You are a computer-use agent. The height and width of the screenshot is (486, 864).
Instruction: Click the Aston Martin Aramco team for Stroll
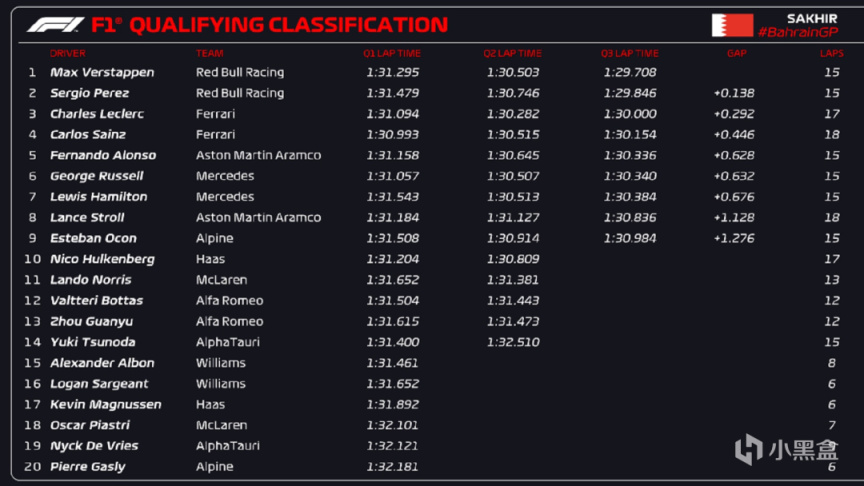click(x=258, y=217)
